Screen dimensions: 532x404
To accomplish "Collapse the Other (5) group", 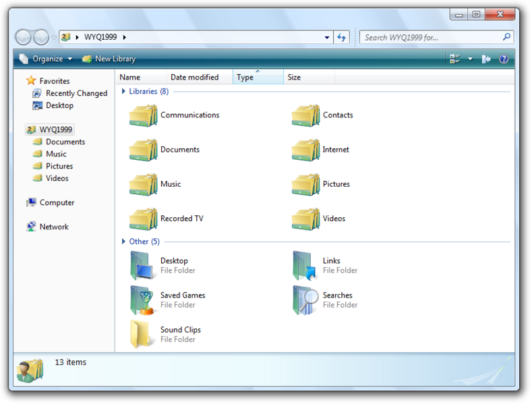I will (x=123, y=241).
